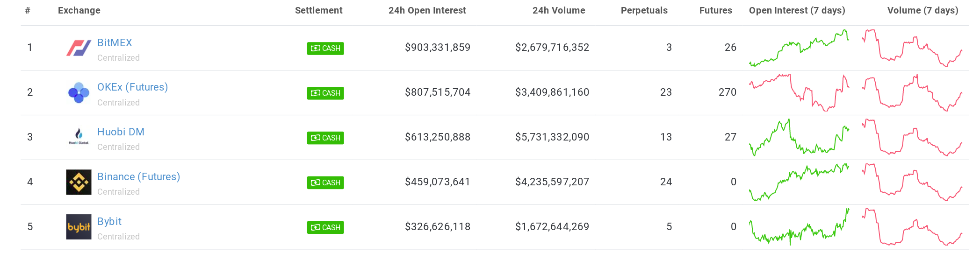Click BitMEX open interest 7-day sparkline

click(x=799, y=48)
